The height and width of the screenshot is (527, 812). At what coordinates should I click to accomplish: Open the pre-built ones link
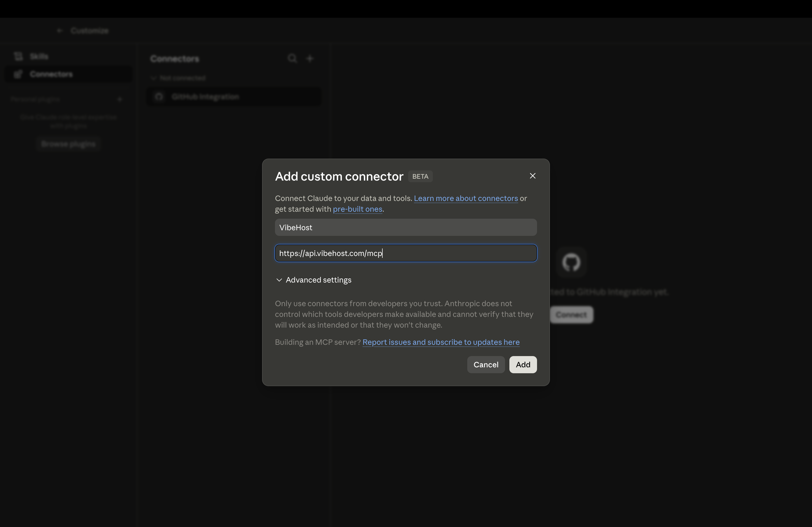coord(357,209)
